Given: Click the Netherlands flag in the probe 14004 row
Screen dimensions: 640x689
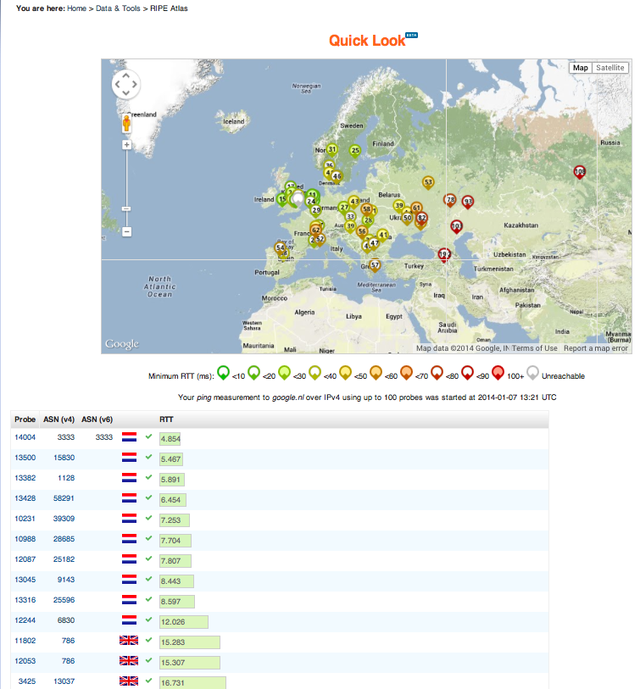Looking at the screenshot, I should (x=129, y=437).
